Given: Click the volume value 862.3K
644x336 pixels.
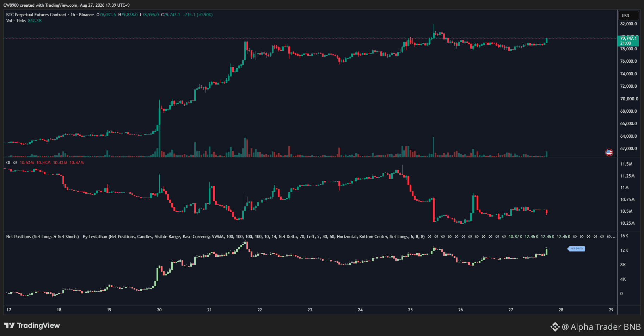Looking at the screenshot, I should [35, 21].
